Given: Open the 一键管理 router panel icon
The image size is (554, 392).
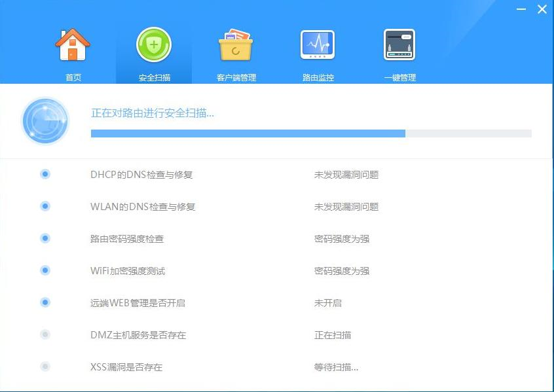Looking at the screenshot, I should pos(399,45).
